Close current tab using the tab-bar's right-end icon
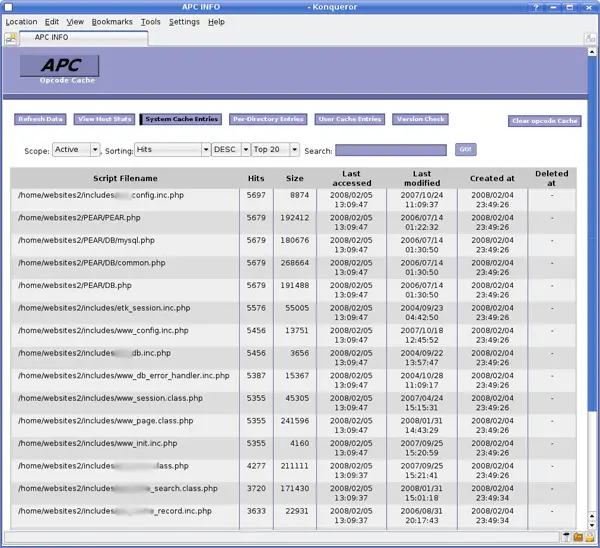The image size is (600, 548). 590,39
